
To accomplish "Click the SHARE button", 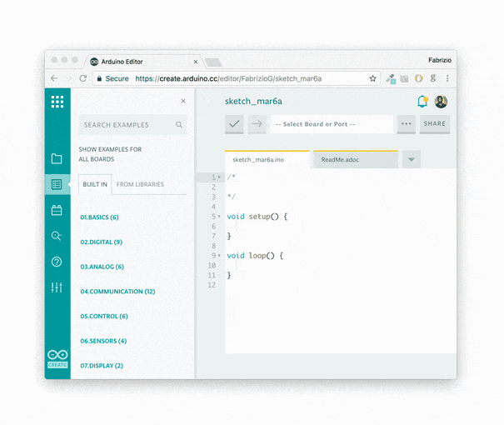I will tap(434, 124).
